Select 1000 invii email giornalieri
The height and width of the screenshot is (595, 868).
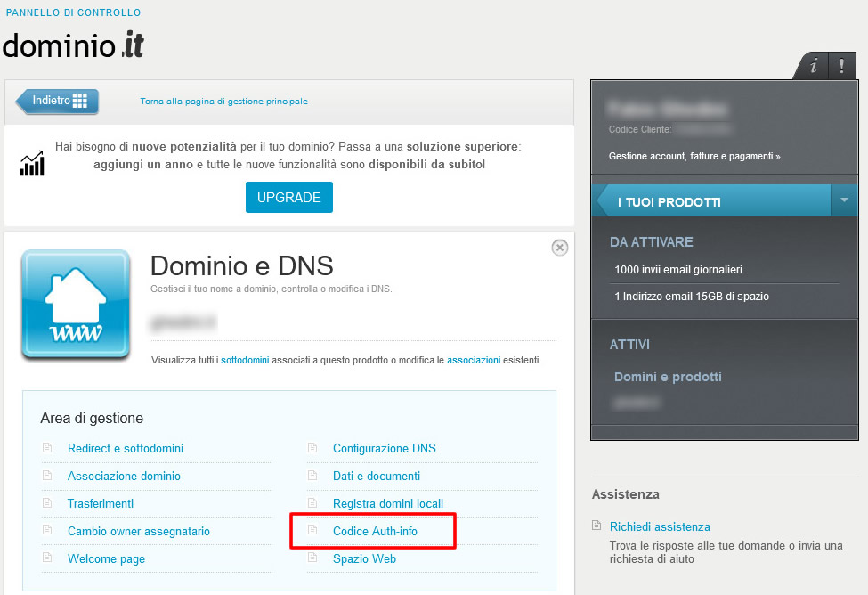678,270
